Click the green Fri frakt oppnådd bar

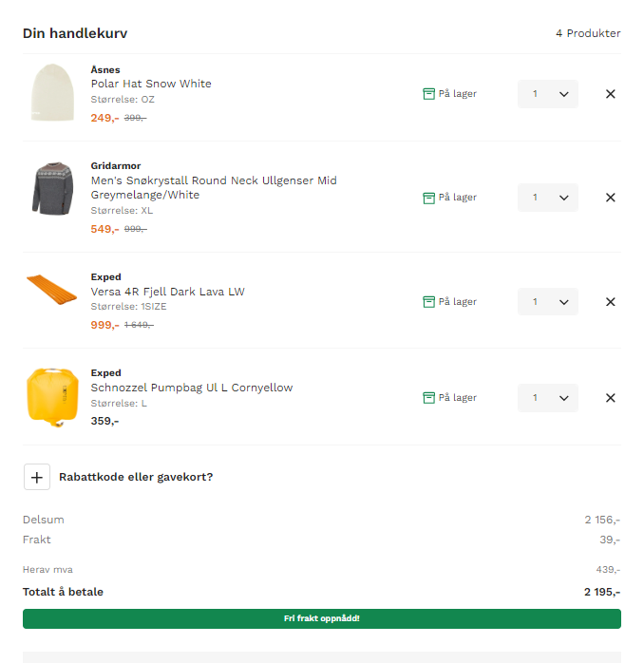coord(322,619)
